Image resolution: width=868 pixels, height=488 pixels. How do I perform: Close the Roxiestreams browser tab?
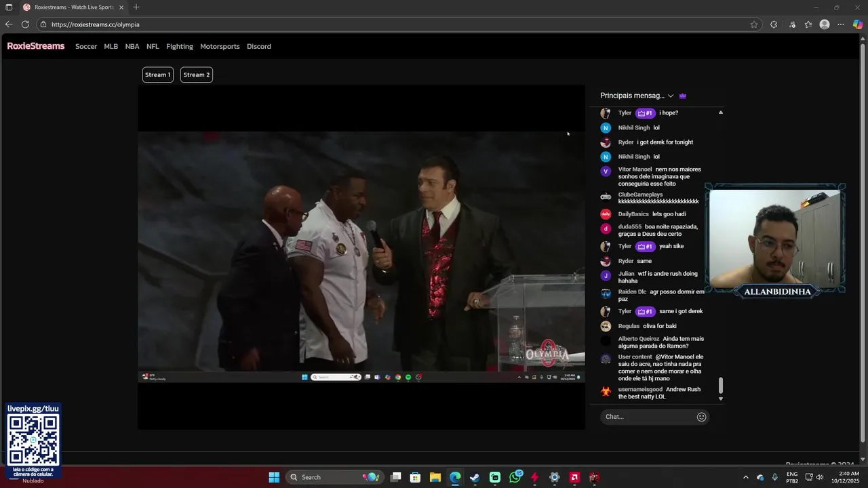point(121,7)
